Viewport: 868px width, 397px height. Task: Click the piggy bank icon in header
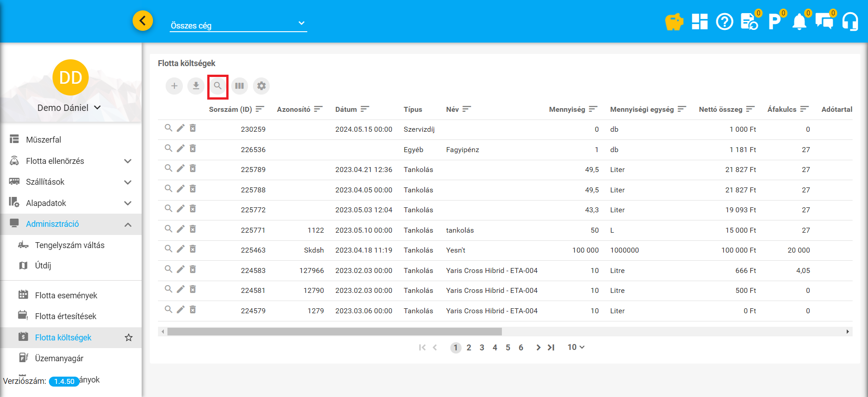click(674, 22)
